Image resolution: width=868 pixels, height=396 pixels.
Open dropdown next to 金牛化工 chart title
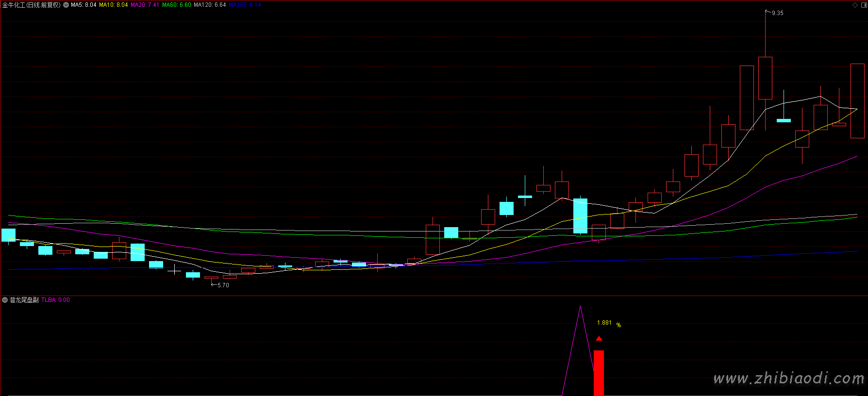coord(66,5)
